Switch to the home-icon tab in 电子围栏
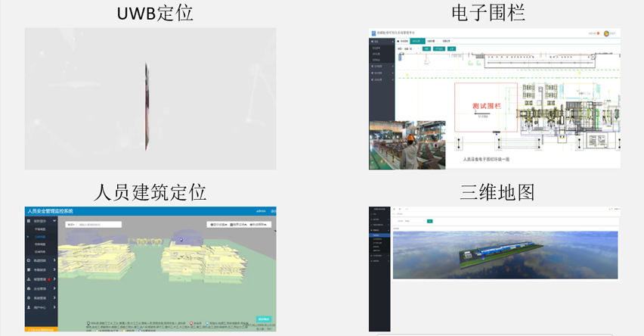The image size is (644, 336). coord(403,41)
